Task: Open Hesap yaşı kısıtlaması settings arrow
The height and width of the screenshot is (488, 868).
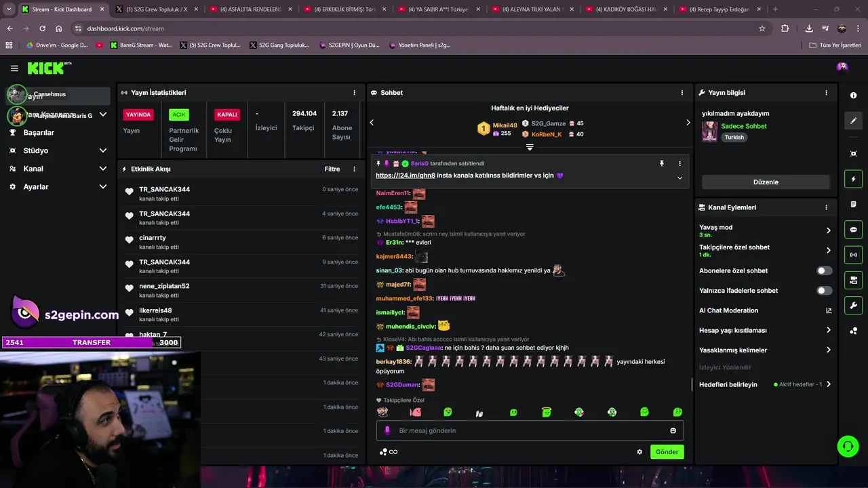Action: pos(828,330)
